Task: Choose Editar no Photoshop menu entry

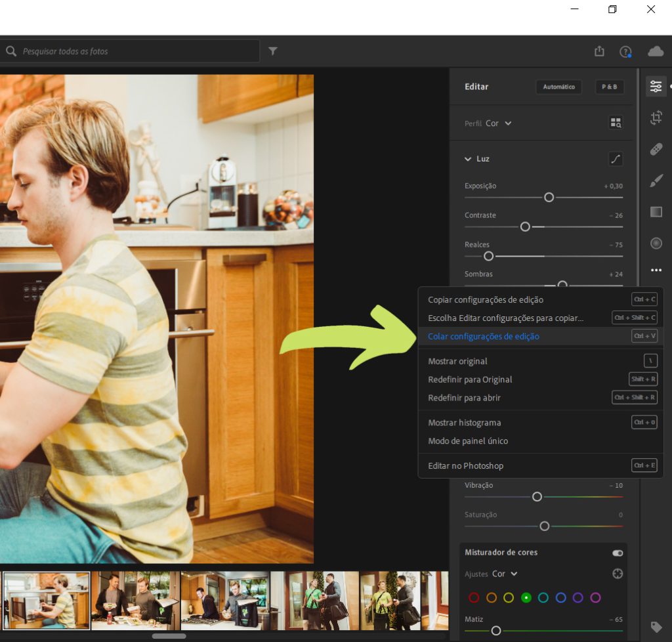Action: click(465, 465)
